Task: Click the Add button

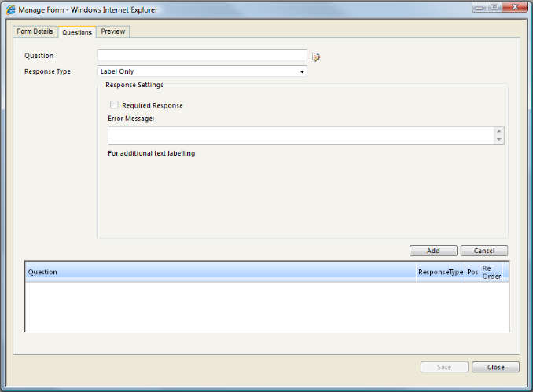Action: pyautogui.click(x=433, y=251)
